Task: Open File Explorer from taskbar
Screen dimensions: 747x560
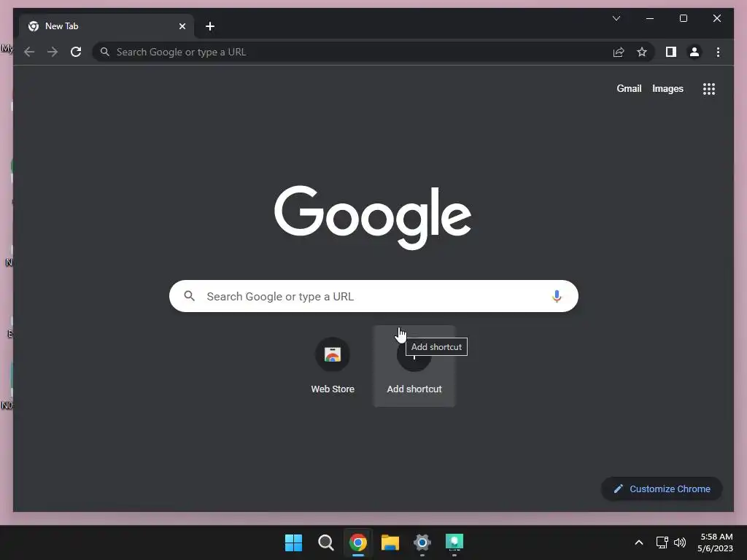Action: click(390, 542)
